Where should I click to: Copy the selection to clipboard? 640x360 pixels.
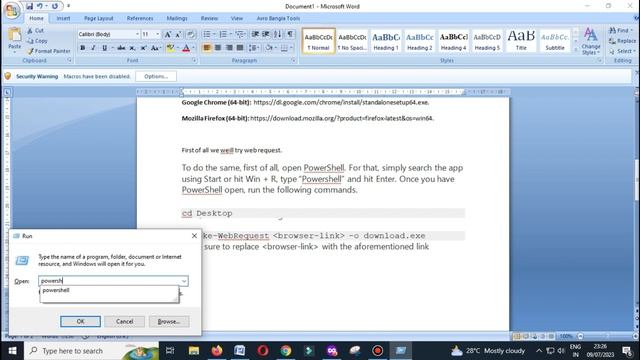point(38,41)
